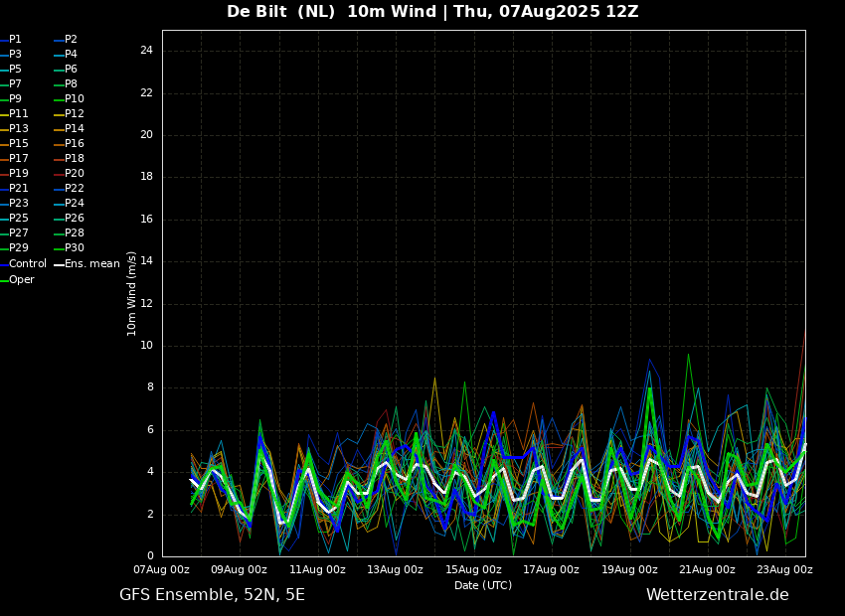Click the Date (UTC) axis title
Viewport: 845px width, 616px height.
coord(483,585)
